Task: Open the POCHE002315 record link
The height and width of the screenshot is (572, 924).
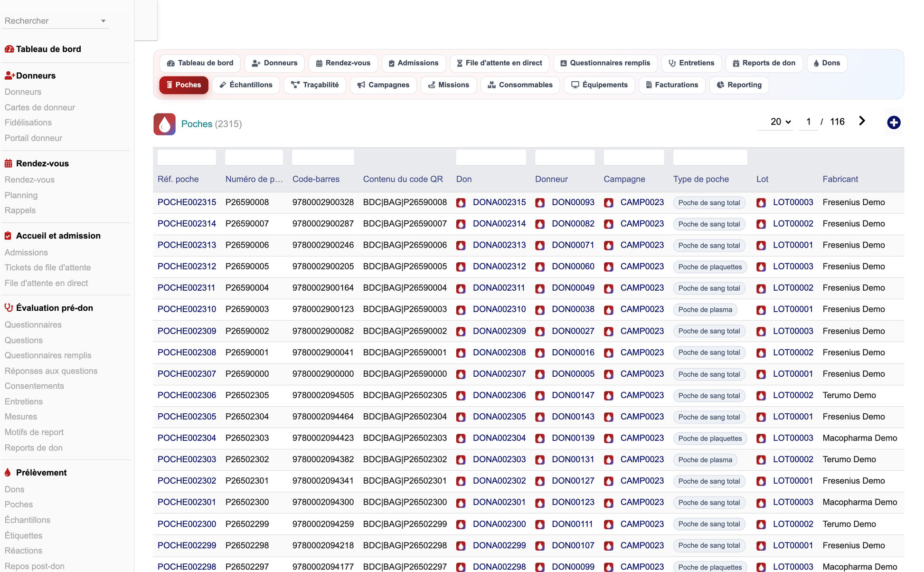Action: [187, 202]
